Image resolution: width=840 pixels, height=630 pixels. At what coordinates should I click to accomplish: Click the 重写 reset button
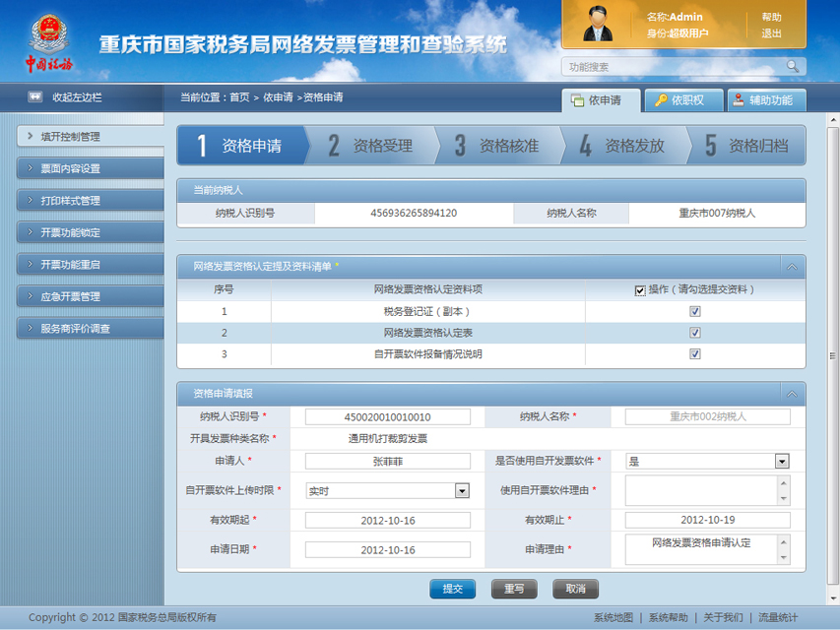coord(514,589)
